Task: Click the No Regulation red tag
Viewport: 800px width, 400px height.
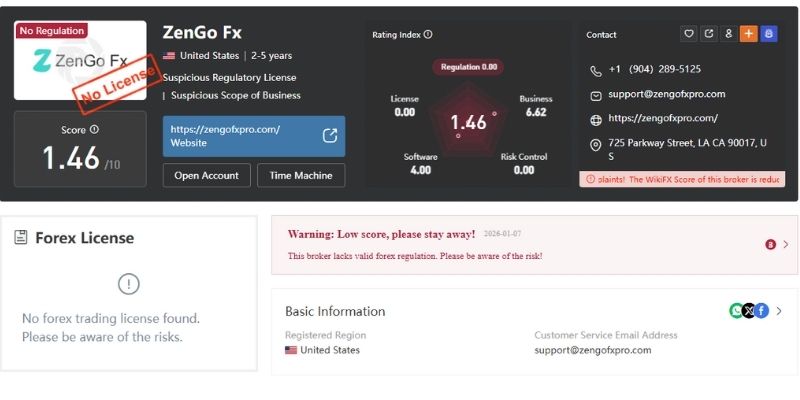Action: coord(52,31)
